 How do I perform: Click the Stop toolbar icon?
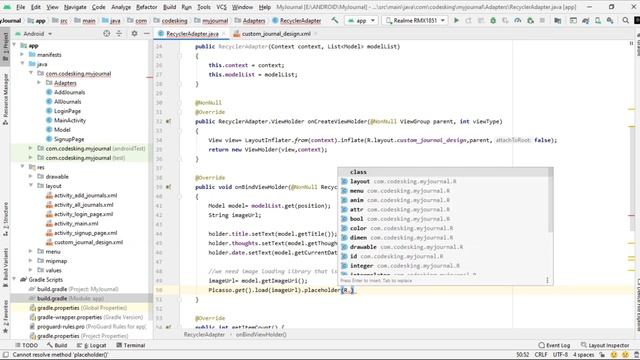click(x=542, y=20)
